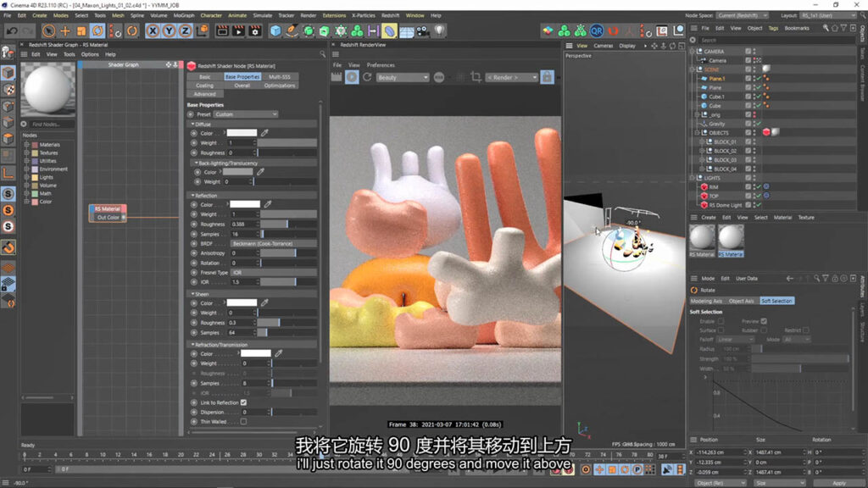The image size is (868, 488).
Task: Click Render View clapperboard icon
Action: tap(222, 31)
